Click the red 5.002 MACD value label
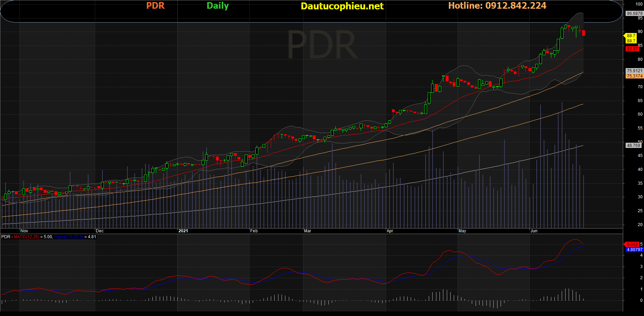 (x=632, y=244)
